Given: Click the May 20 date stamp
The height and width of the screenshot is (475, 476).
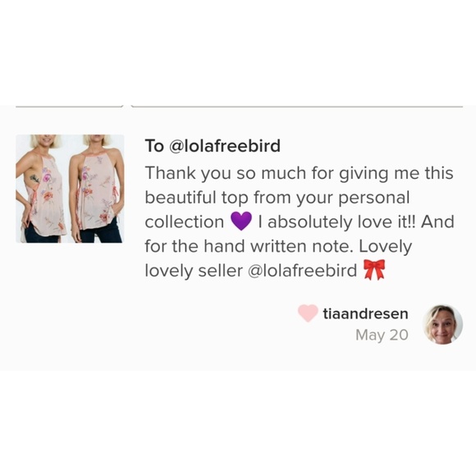Looking at the screenshot, I should (382, 335).
